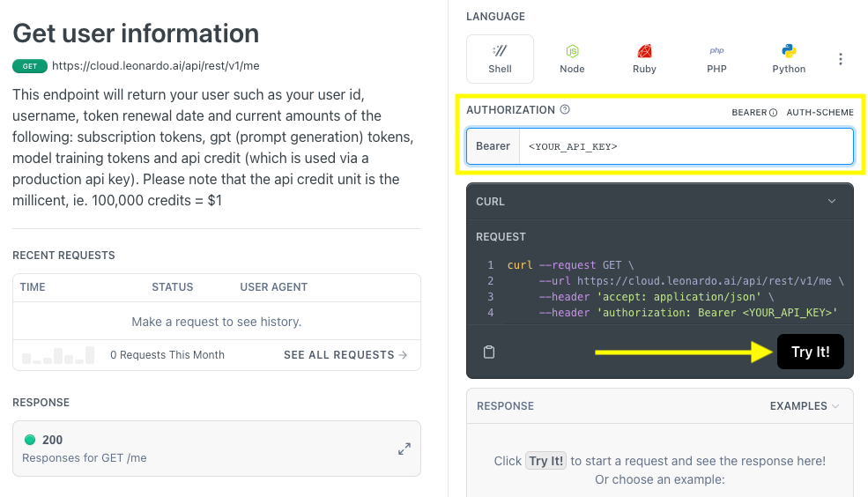868x497 pixels.
Task: Click the AUTH-SCHEME label
Action: (820, 112)
